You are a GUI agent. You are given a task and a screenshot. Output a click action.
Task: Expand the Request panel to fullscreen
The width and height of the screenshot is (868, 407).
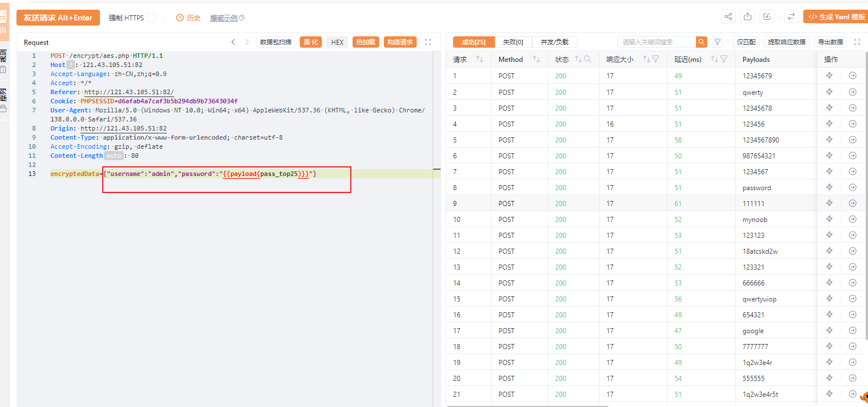click(428, 42)
